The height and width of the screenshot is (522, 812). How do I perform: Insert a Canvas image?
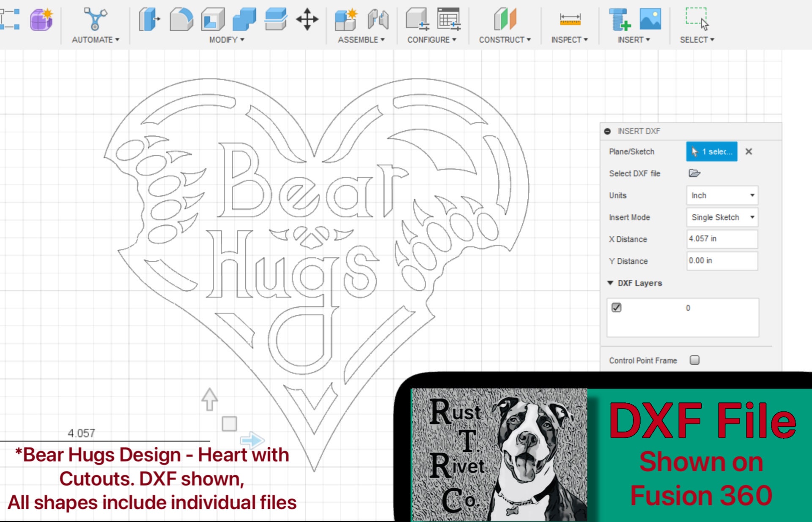(651, 19)
